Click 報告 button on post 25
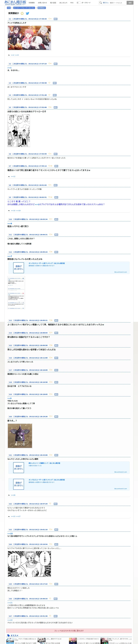This screenshot has height=644, width=138. (x=56, y=584)
